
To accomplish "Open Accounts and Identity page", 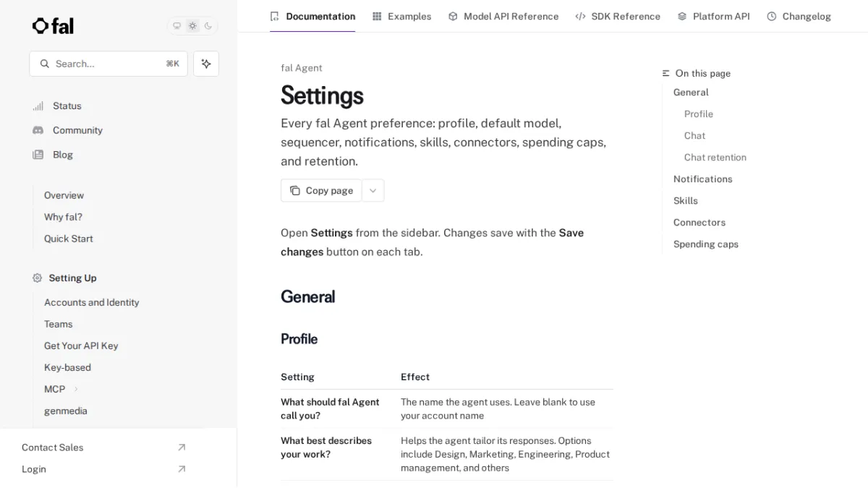I will point(91,302).
